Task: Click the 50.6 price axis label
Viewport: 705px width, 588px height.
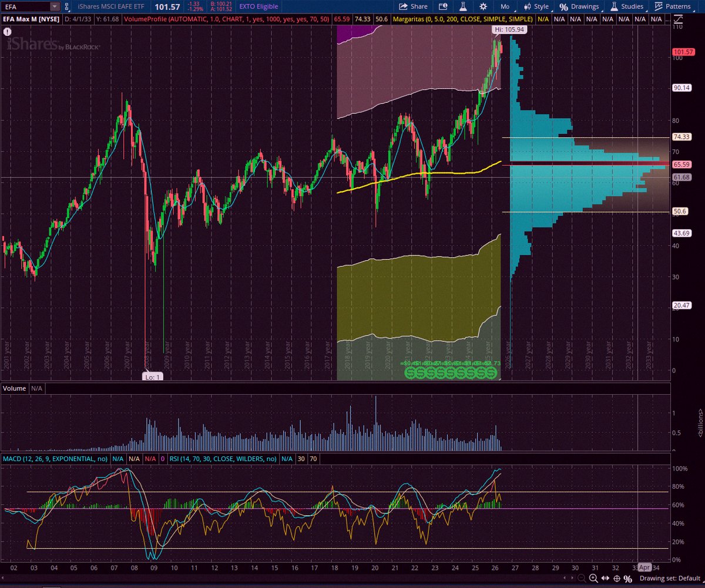Action: pyautogui.click(x=680, y=211)
